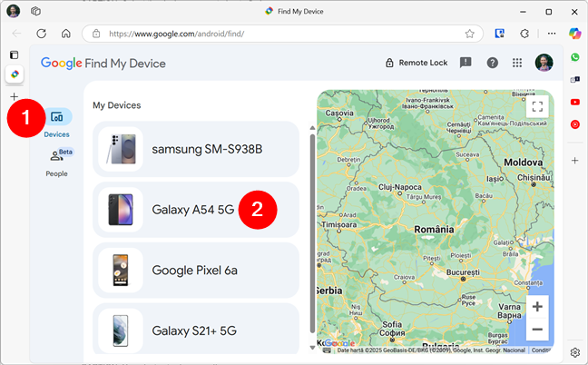Select the Google Pixel 6a device
Screen dimensions: 588x365
coord(196,270)
